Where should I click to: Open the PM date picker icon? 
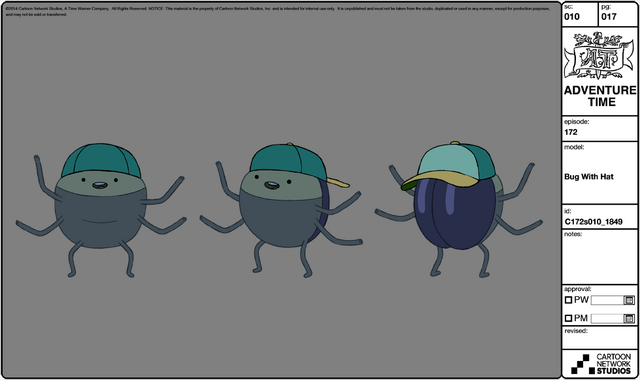point(629,318)
